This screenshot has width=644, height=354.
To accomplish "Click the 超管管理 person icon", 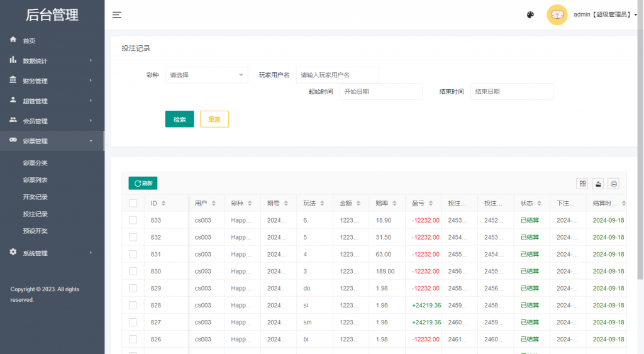I will click(x=13, y=100).
